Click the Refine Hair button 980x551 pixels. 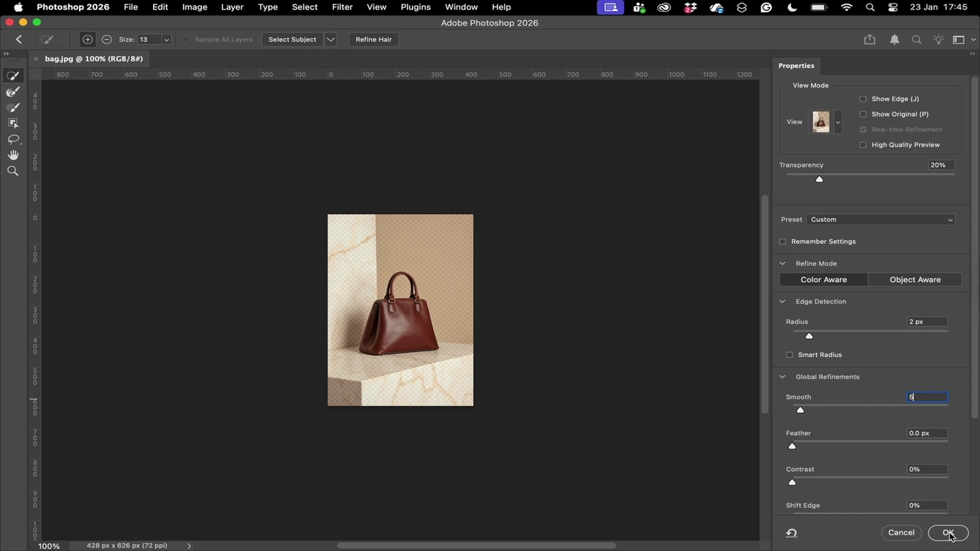point(374,39)
